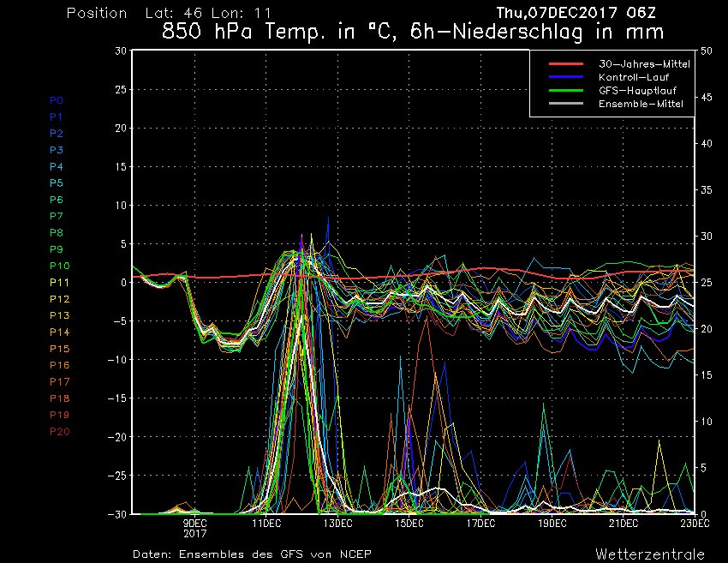Select the "15DEC" date axis label
Image resolution: width=728 pixels, height=563 pixels.
[x=409, y=524]
